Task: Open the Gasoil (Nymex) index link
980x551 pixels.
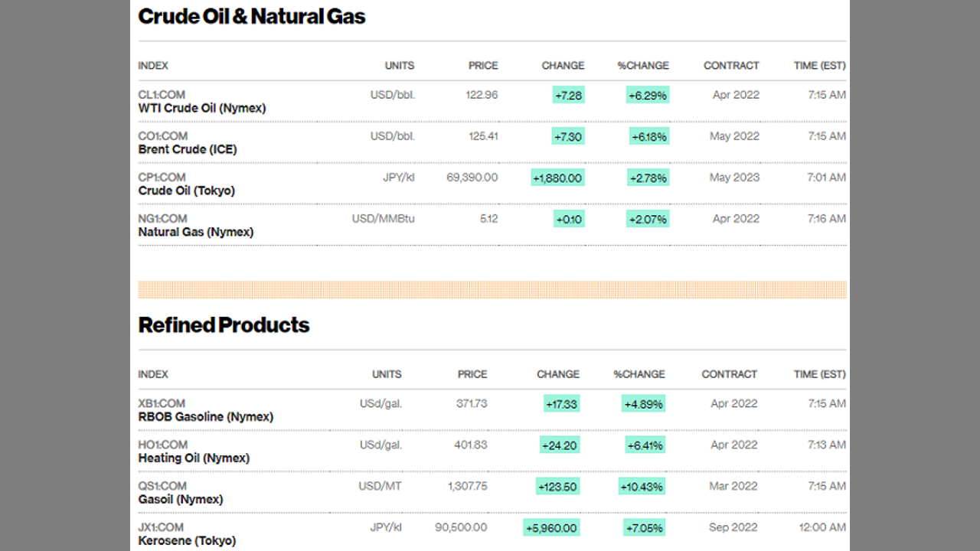Action: click(x=181, y=500)
